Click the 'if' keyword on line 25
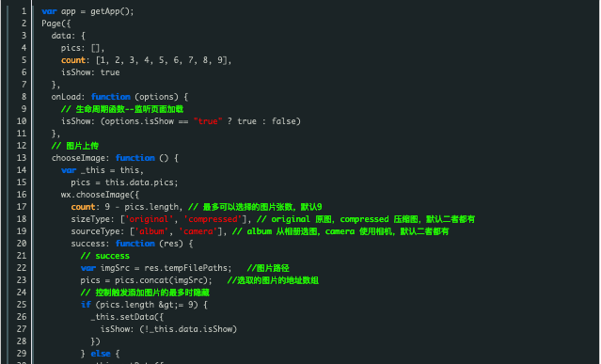Viewport: 601px width, 364px height. pyautogui.click(x=86, y=305)
